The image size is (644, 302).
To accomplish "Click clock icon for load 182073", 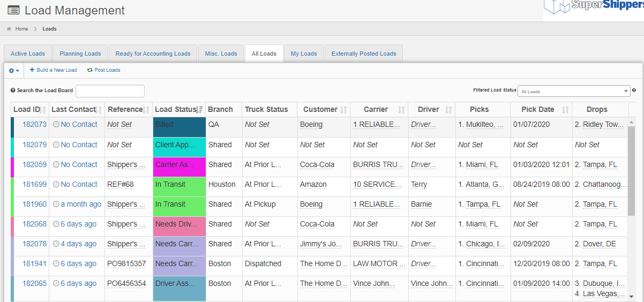I will (x=56, y=124).
